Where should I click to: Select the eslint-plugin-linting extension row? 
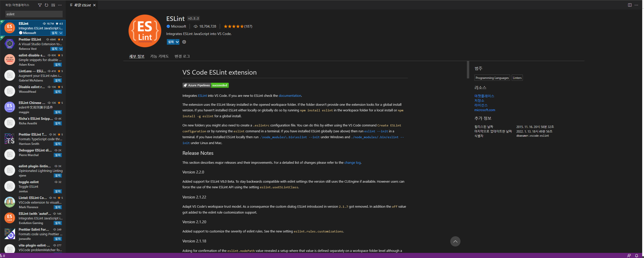point(33,171)
